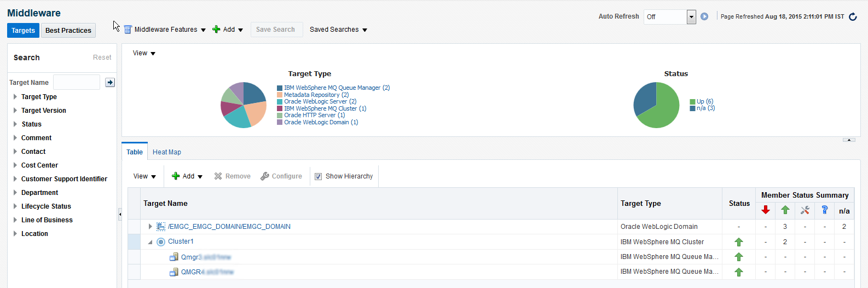Expand the Cost Center search filter
Viewport: 868px width, 288px height.
tap(15, 165)
